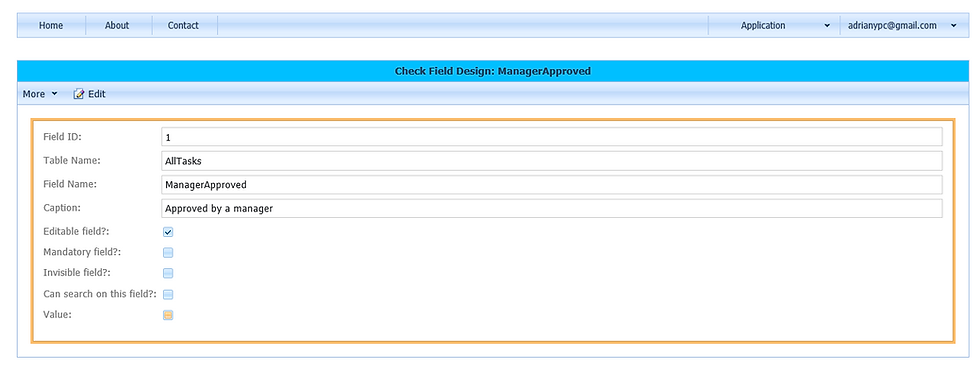
Task: Open the Contact page
Action: (x=183, y=26)
